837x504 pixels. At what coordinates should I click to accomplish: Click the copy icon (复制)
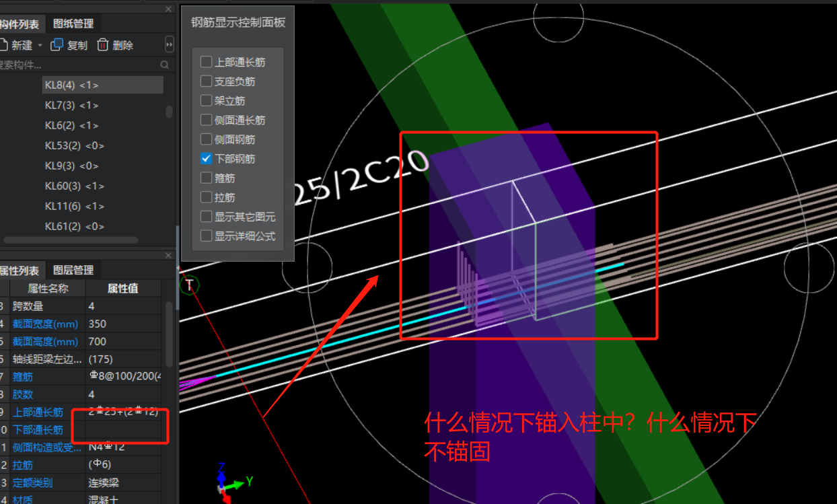[x=57, y=45]
